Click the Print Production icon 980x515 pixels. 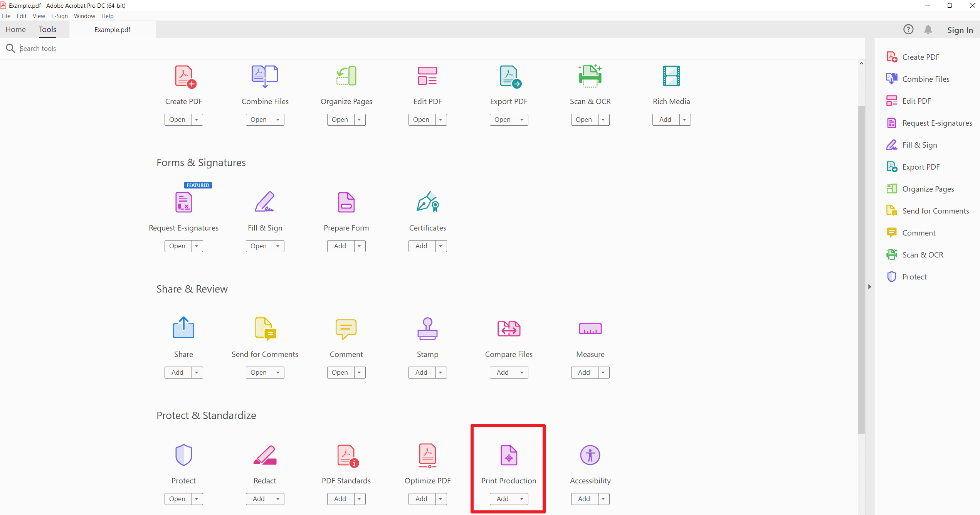[x=509, y=455]
